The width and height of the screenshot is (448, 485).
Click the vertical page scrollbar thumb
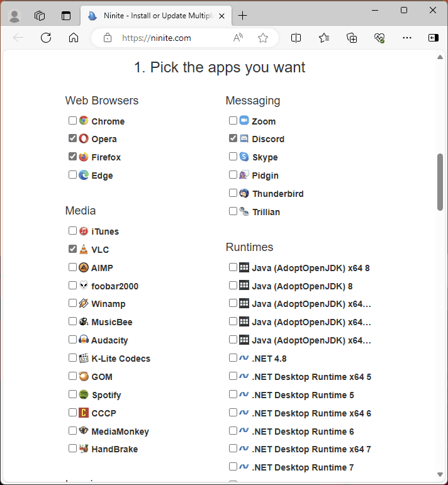(440, 182)
